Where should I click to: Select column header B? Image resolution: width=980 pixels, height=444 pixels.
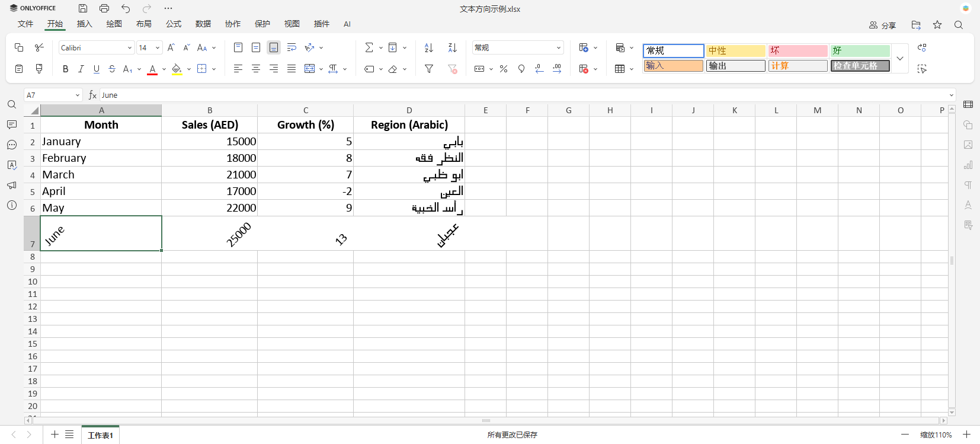click(x=210, y=110)
